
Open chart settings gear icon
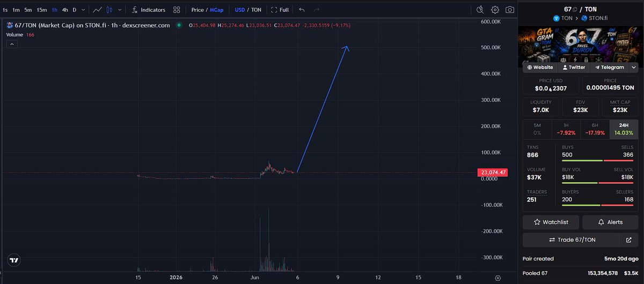(495, 10)
